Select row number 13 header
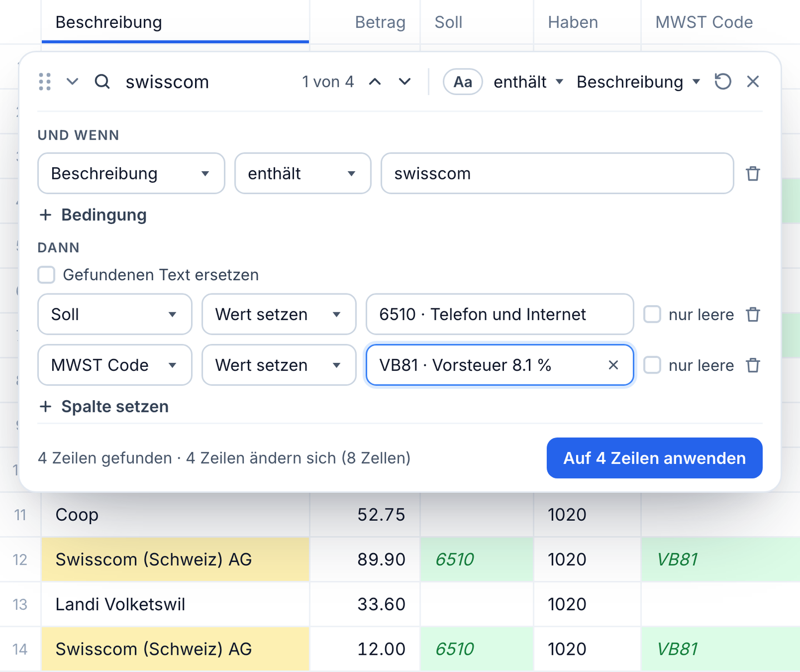 click(20, 604)
